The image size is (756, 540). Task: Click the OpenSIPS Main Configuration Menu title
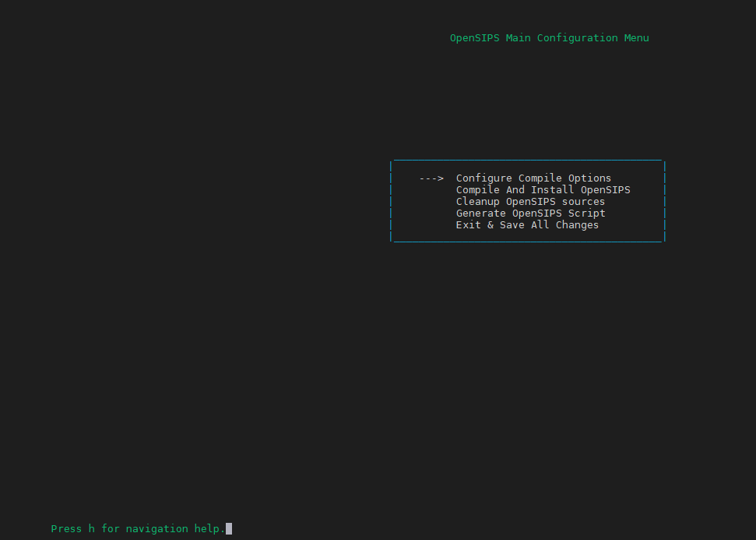tap(549, 38)
